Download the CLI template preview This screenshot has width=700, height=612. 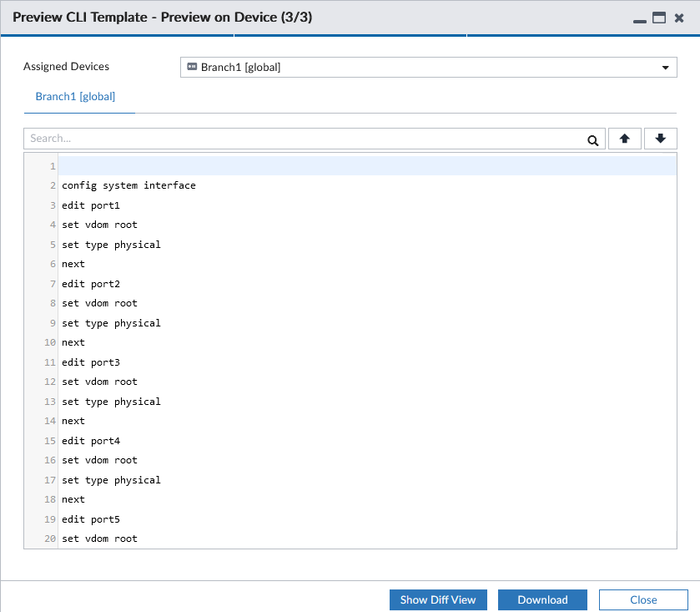(542, 599)
